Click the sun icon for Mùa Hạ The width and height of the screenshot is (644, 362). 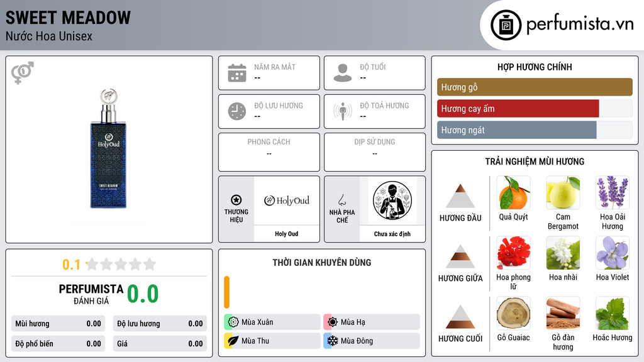coord(332,322)
